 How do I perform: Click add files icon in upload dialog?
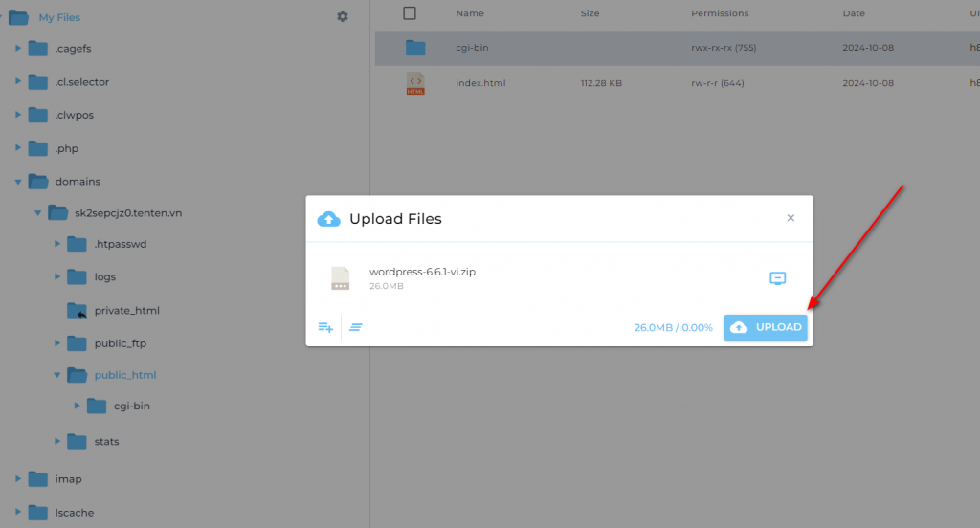tap(325, 327)
